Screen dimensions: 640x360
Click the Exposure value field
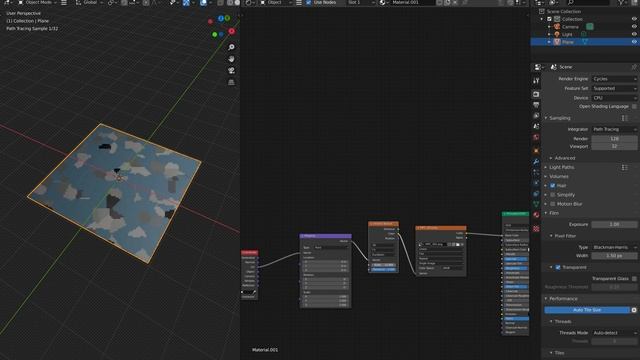[614, 224]
